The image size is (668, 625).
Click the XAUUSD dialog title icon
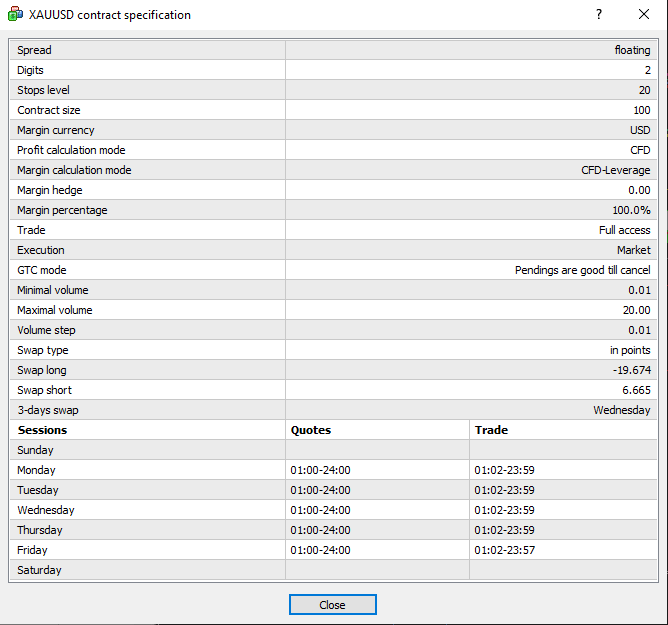[15, 15]
